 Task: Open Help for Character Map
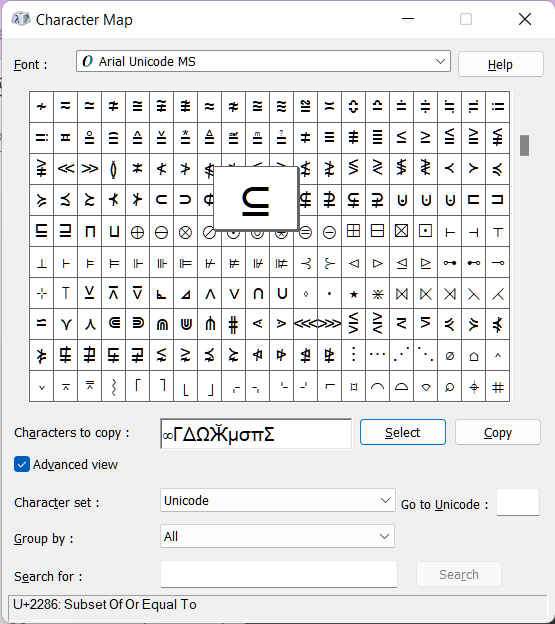[500, 64]
